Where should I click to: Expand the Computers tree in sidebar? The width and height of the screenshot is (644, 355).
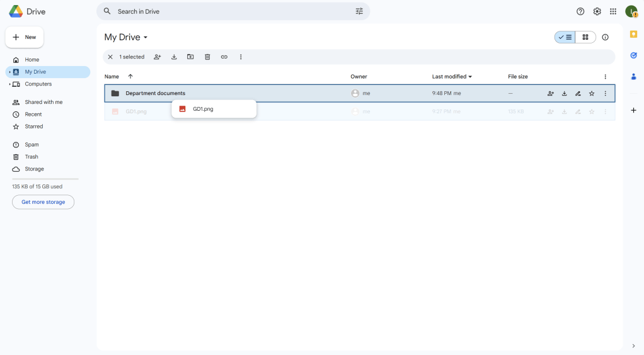pos(9,84)
